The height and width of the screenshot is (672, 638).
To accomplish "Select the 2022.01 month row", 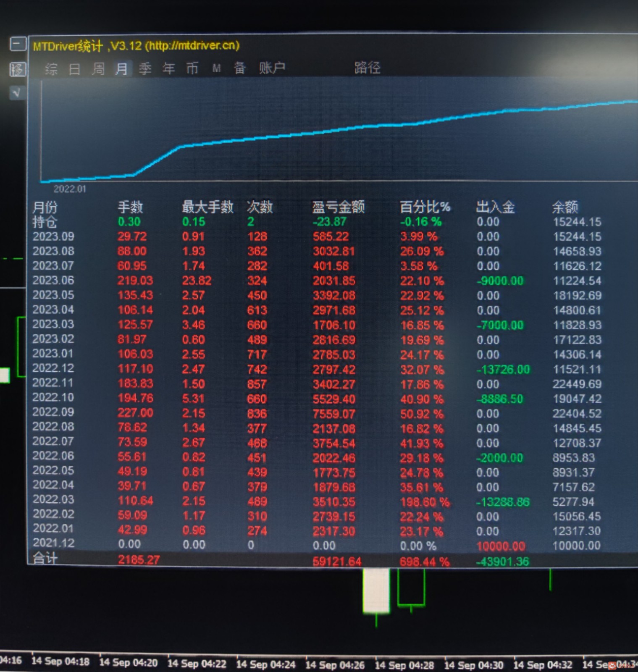I will pos(317,530).
